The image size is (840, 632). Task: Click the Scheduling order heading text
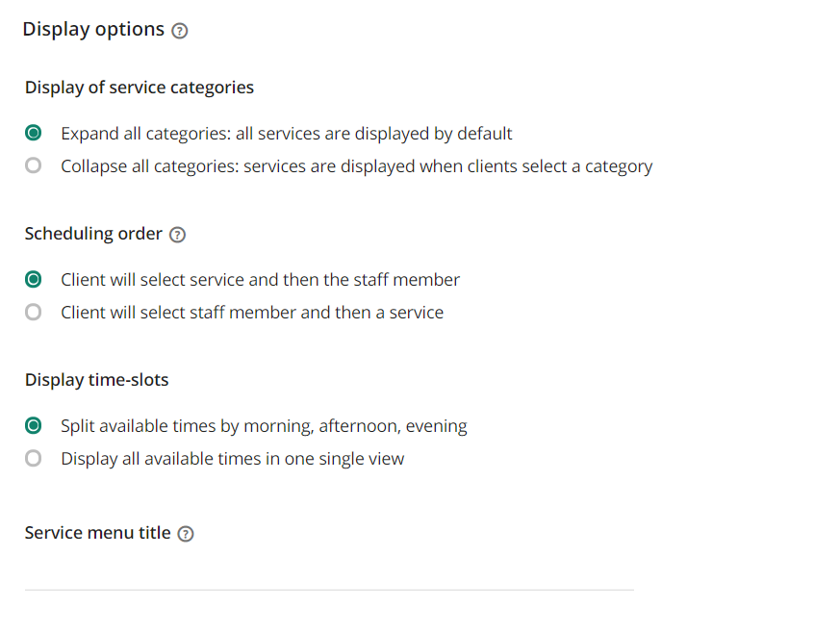pos(93,234)
